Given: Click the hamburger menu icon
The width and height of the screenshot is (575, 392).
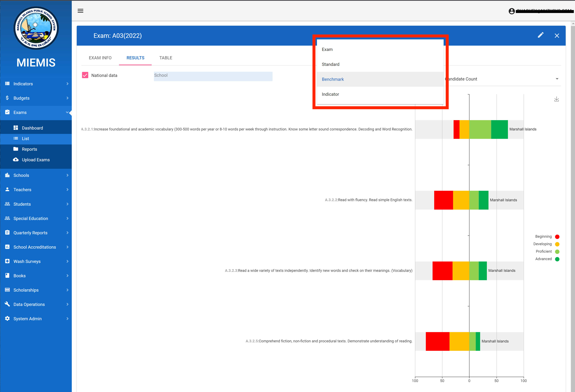Looking at the screenshot, I should (80, 11).
